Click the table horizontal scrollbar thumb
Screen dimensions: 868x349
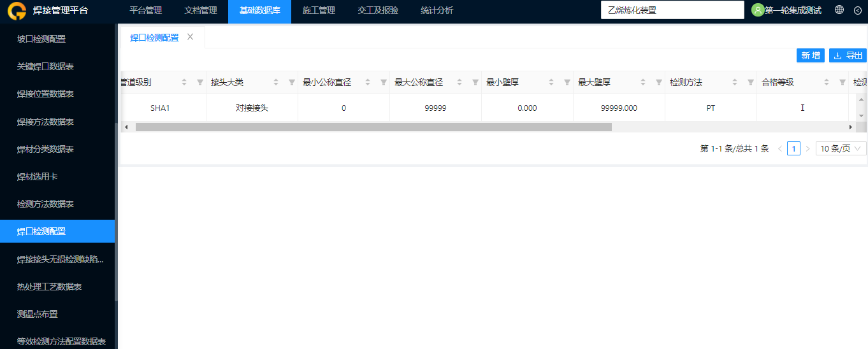373,127
